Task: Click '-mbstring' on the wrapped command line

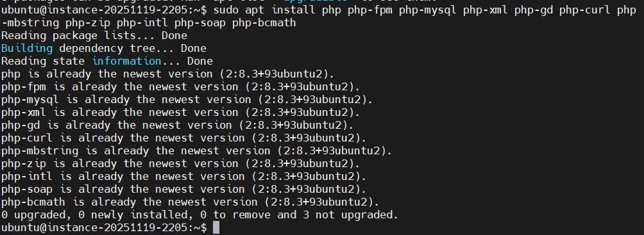Action: pos(30,23)
